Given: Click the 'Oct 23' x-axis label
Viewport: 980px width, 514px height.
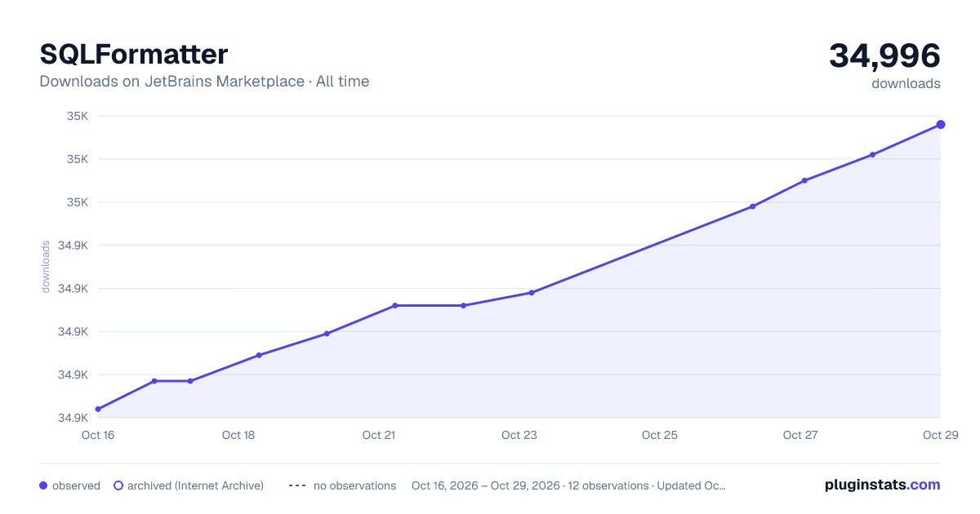Looking at the screenshot, I should pyautogui.click(x=519, y=435).
